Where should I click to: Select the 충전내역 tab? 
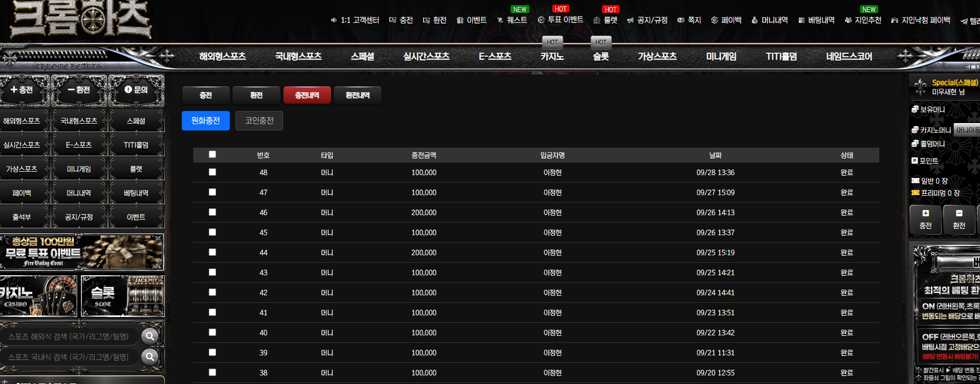tap(307, 95)
